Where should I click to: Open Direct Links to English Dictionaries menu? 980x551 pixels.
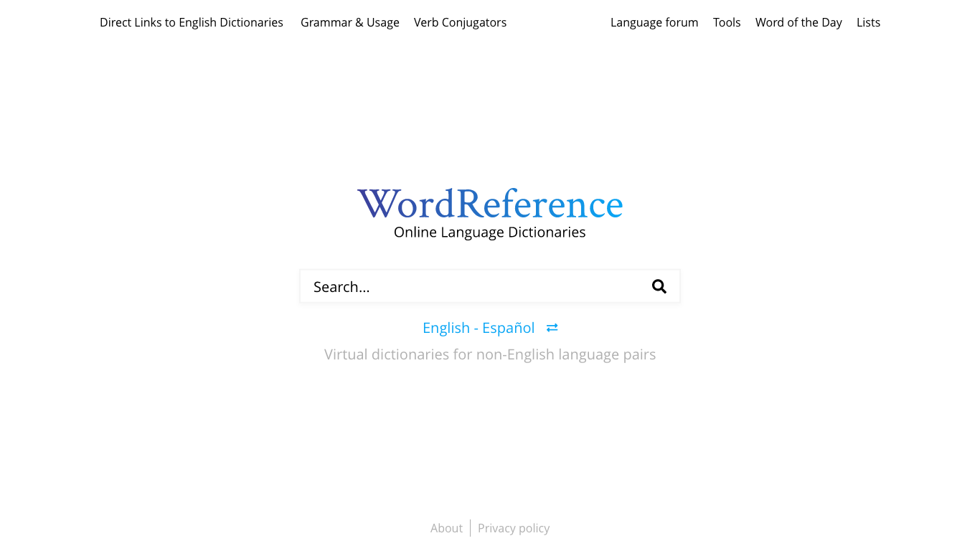coord(192,22)
